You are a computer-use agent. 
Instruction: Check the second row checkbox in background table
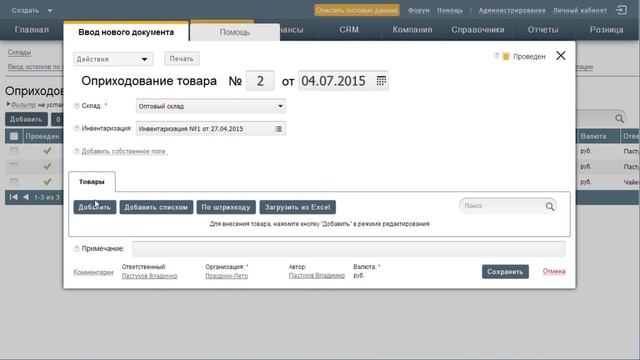14,166
